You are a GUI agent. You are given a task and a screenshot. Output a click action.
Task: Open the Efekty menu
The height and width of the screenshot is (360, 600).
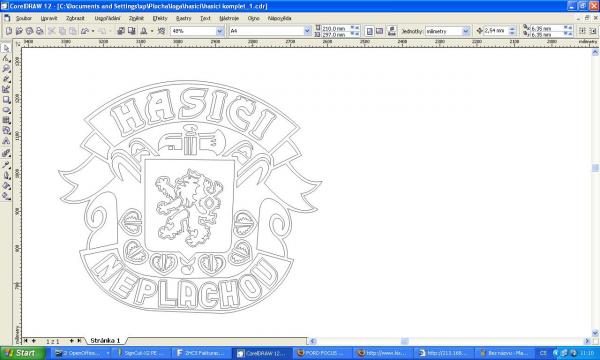tap(160, 18)
